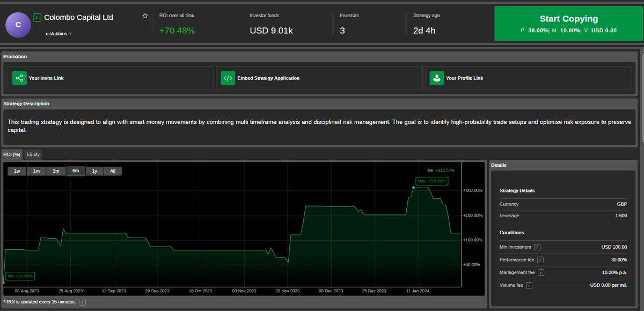Click the Max +206.68% chart marker
Screen dimensions: 644x311
coord(431,181)
